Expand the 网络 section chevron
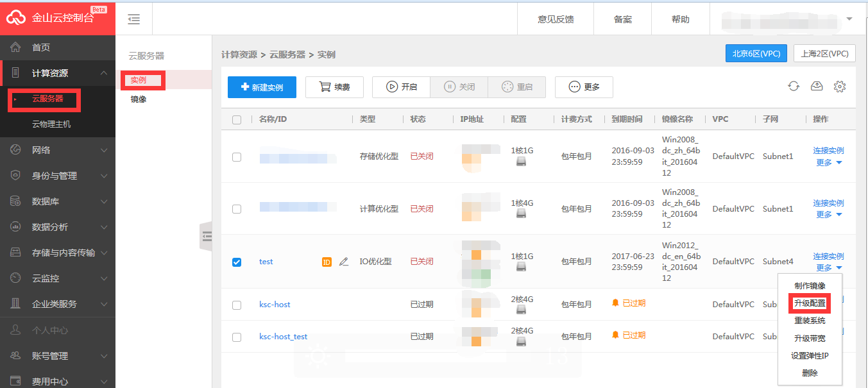The height and width of the screenshot is (388, 868). coord(104,150)
